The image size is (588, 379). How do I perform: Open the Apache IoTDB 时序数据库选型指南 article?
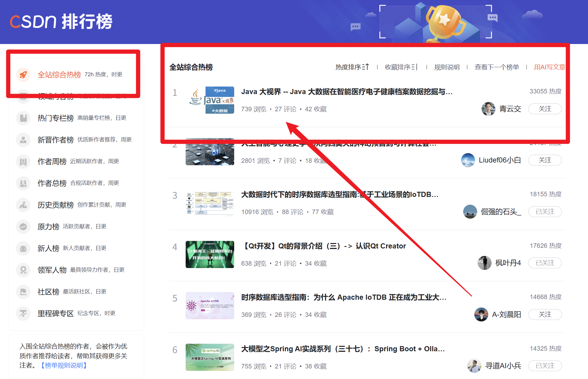pos(344,297)
